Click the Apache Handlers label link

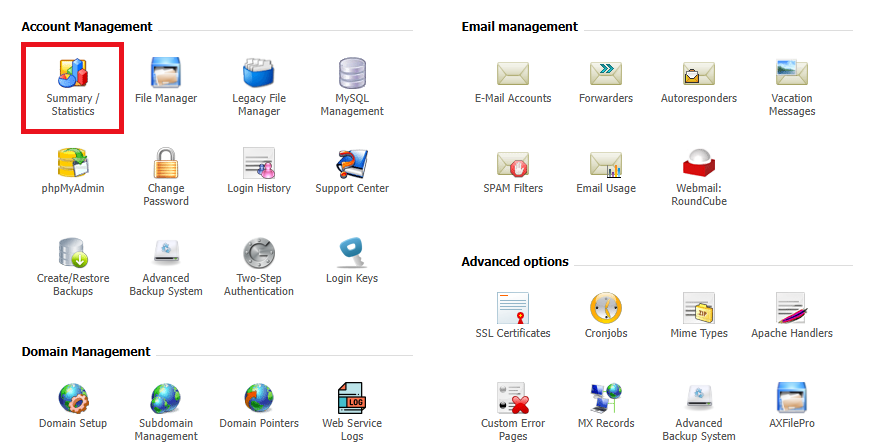tap(792, 334)
